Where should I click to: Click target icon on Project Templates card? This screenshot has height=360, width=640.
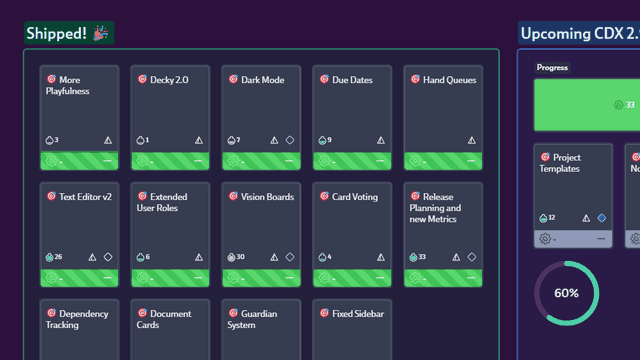[545, 157]
